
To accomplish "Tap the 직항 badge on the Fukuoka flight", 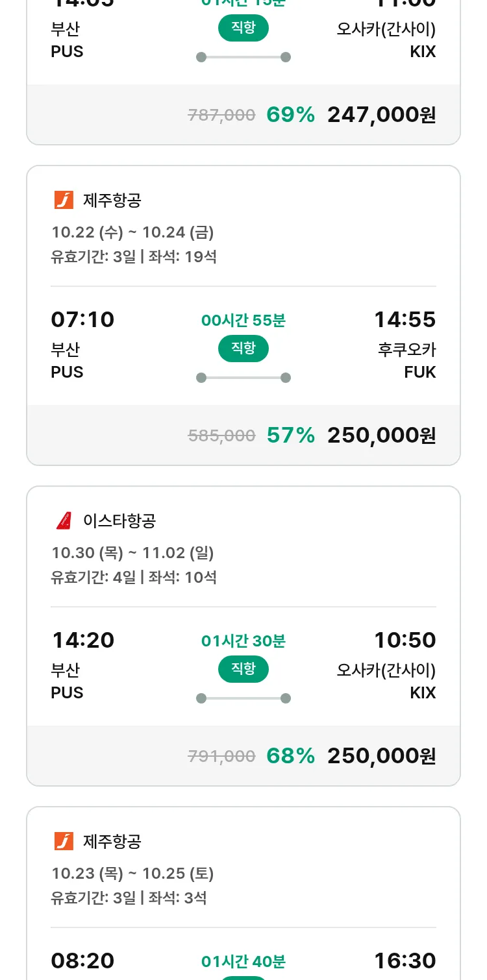I will click(243, 349).
